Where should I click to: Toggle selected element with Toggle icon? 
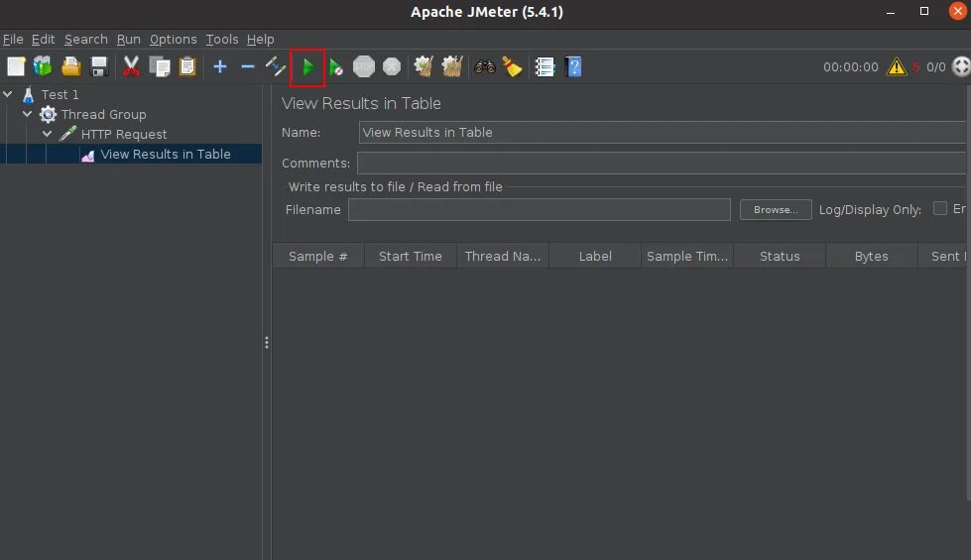(x=275, y=66)
